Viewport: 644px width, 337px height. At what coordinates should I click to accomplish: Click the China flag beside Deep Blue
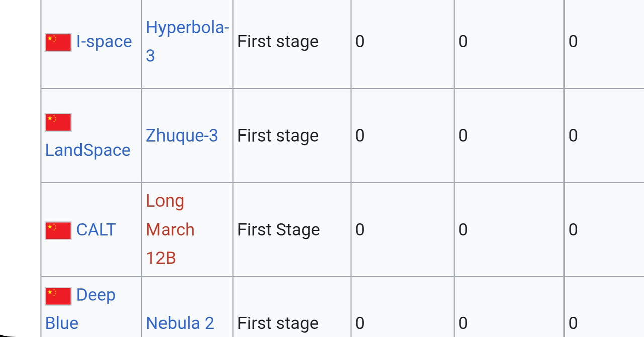pyautogui.click(x=58, y=296)
